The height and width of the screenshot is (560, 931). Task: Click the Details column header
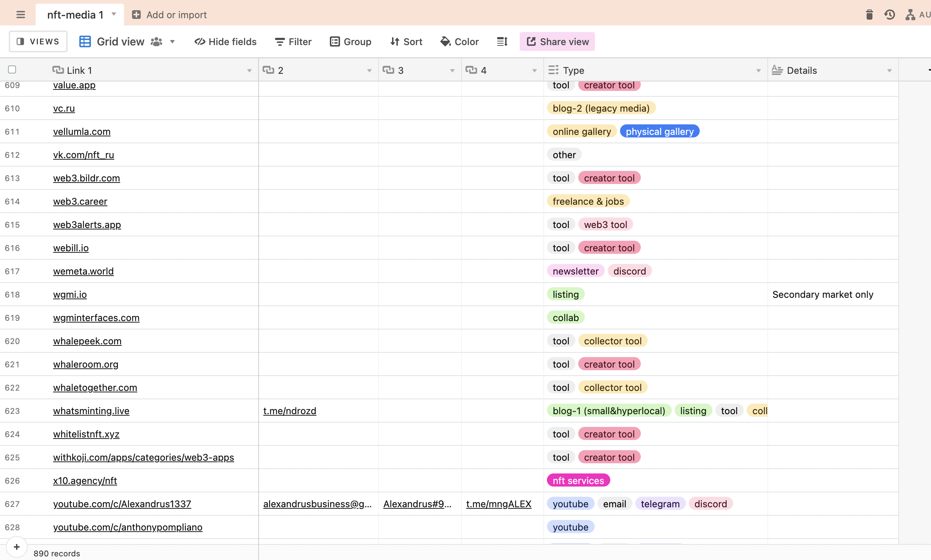tap(833, 70)
